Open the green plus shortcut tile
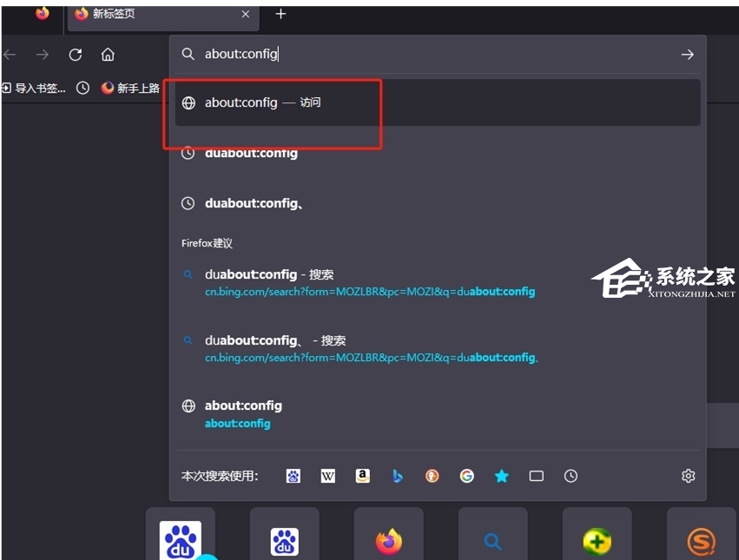Screen dimensions: 739x560 click(597, 535)
